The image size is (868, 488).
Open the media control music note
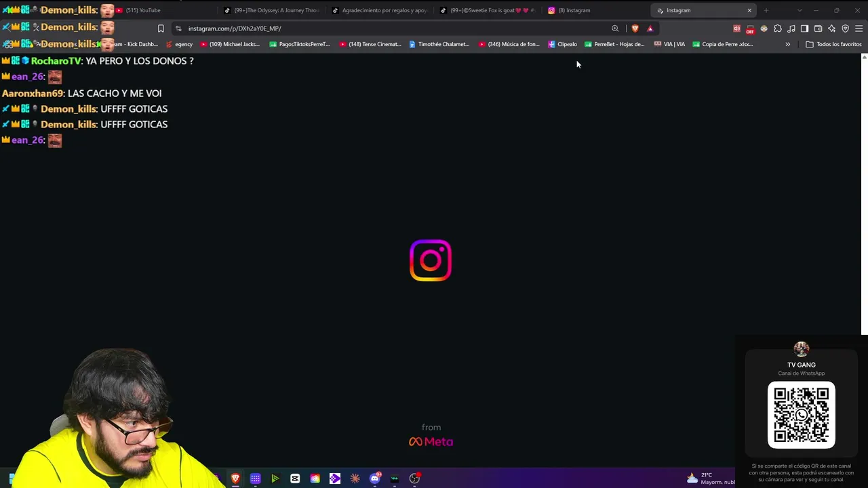pyautogui.click(x=791, y=28)
